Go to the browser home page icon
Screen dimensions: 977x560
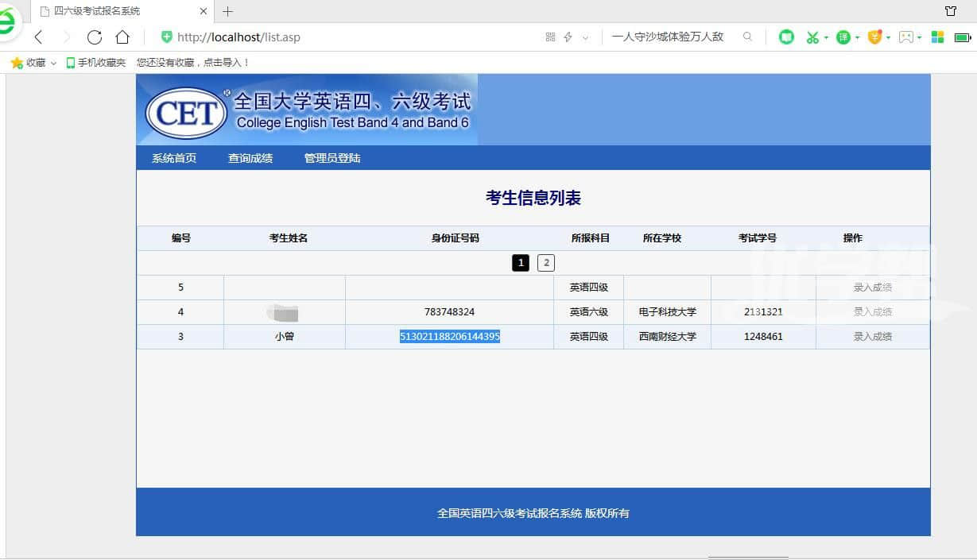[122, 37]
